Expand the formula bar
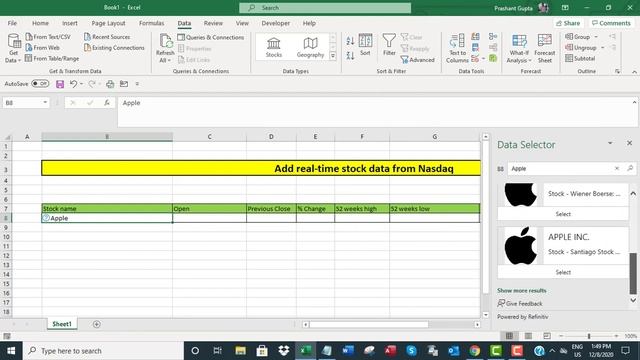 634,102
